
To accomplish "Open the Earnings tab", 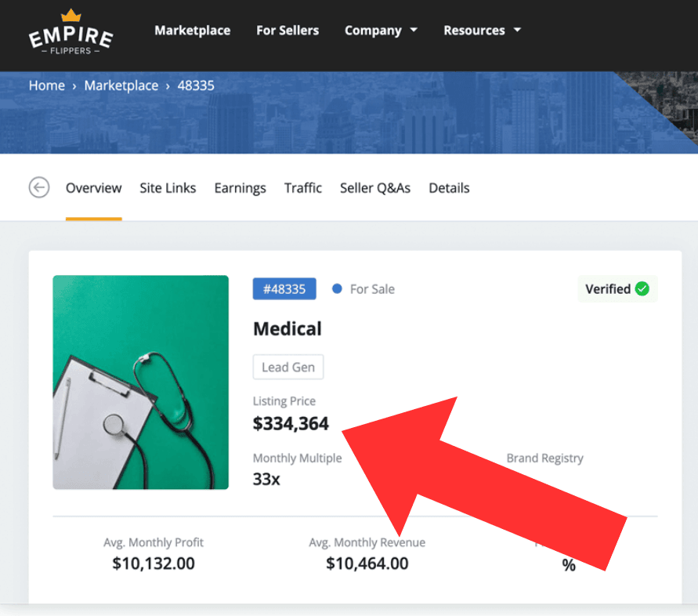I will (x=240, y=188).
